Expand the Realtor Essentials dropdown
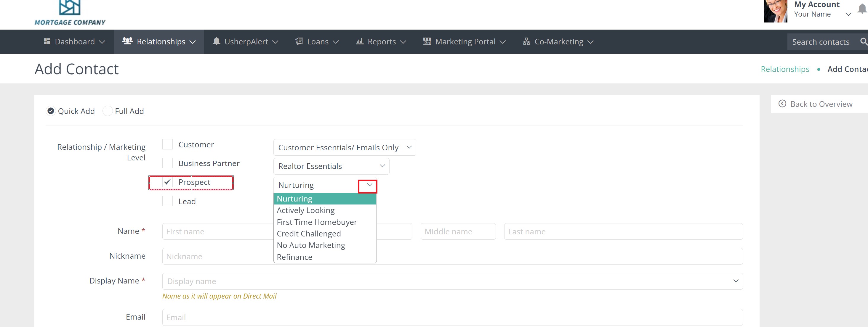Viewport: 868px width, 327px height. pyautogui.click(x=331, y=166)
